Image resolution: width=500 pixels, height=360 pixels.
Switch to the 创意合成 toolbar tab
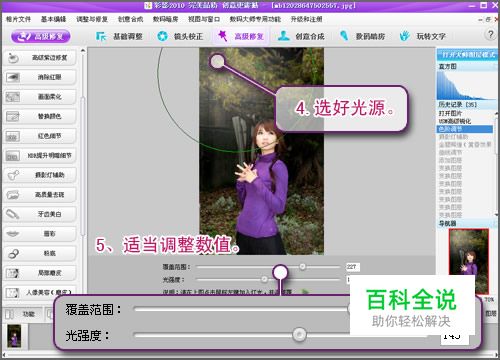tap(301, 36)
